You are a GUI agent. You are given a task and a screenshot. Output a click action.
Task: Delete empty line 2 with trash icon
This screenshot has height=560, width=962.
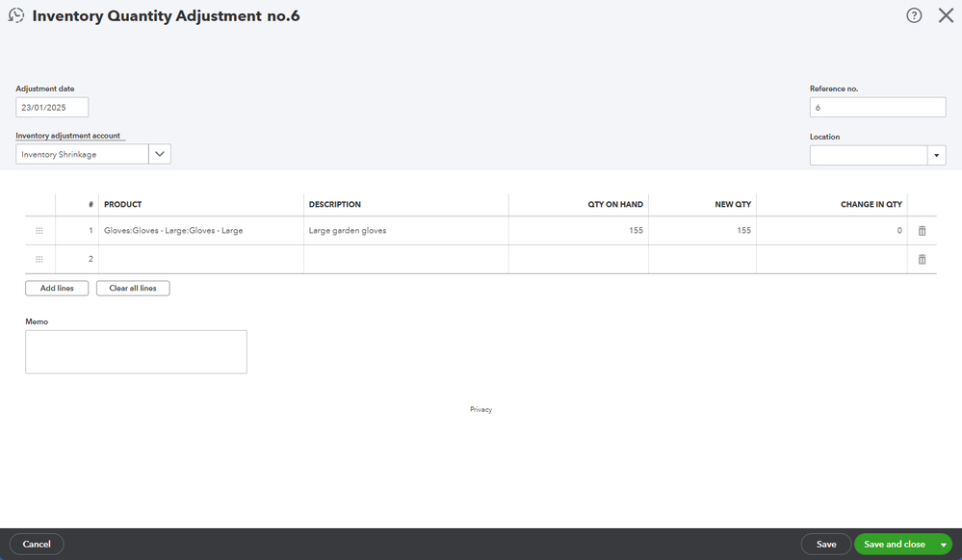click(x=922, y=260)
